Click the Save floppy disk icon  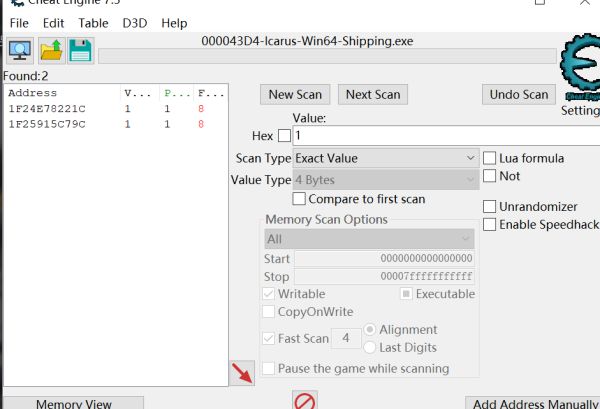[x=80, y=50]
